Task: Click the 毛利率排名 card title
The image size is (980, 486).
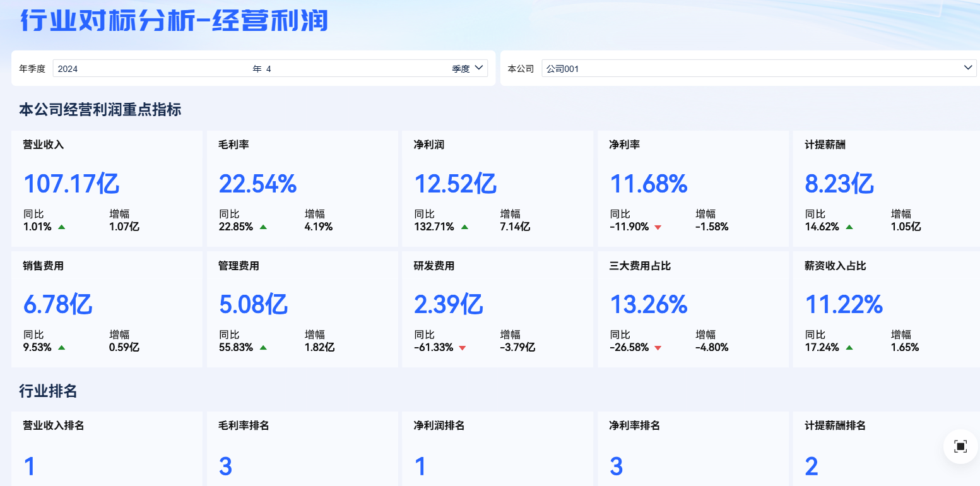Action: point(244,425)
